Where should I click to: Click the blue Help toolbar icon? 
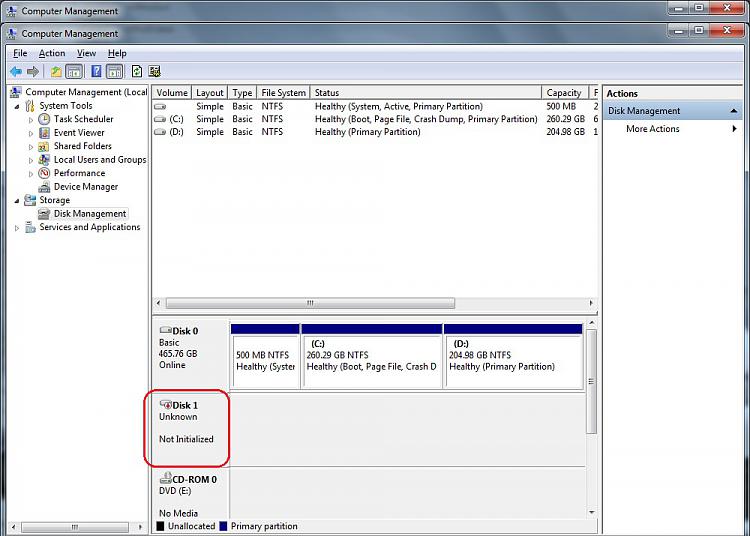96,72
